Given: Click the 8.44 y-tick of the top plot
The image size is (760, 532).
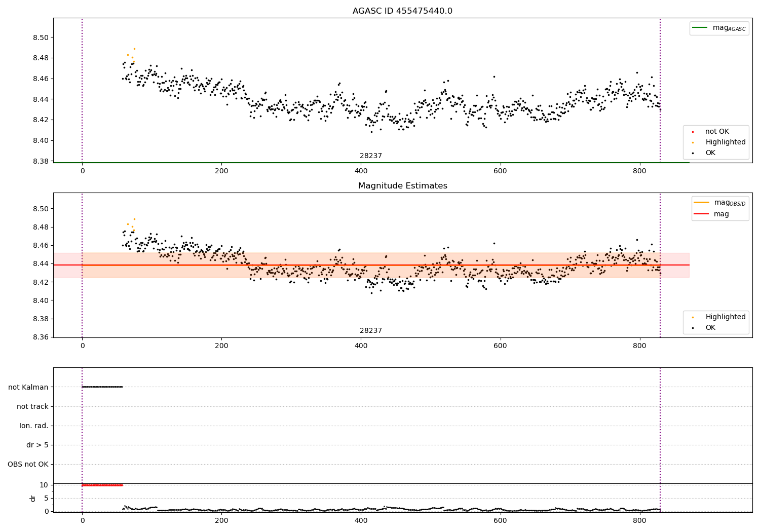Looking at the screenshot, I should pos(42,99).
